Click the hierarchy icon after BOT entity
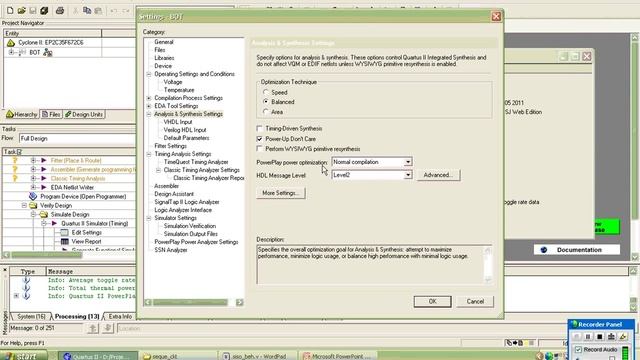This screenshot has height=360, width=640. pyautogui.click(x=48, y=52)
